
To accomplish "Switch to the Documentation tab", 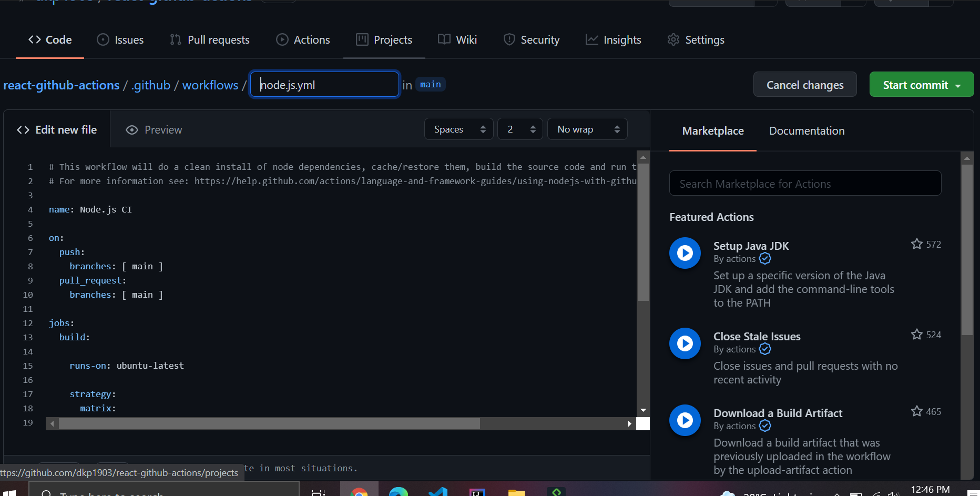I will pyautogui.click(x=807, y=131).
